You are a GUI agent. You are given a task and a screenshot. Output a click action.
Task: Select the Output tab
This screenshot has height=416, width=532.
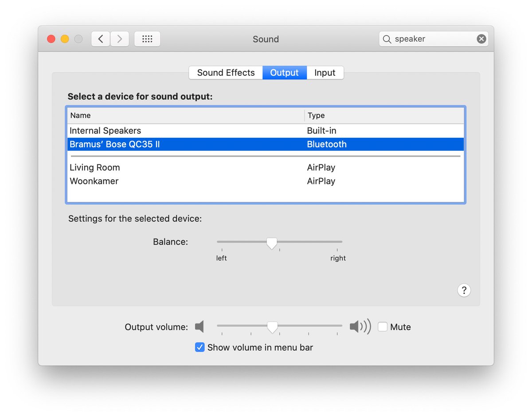(285, 73)
